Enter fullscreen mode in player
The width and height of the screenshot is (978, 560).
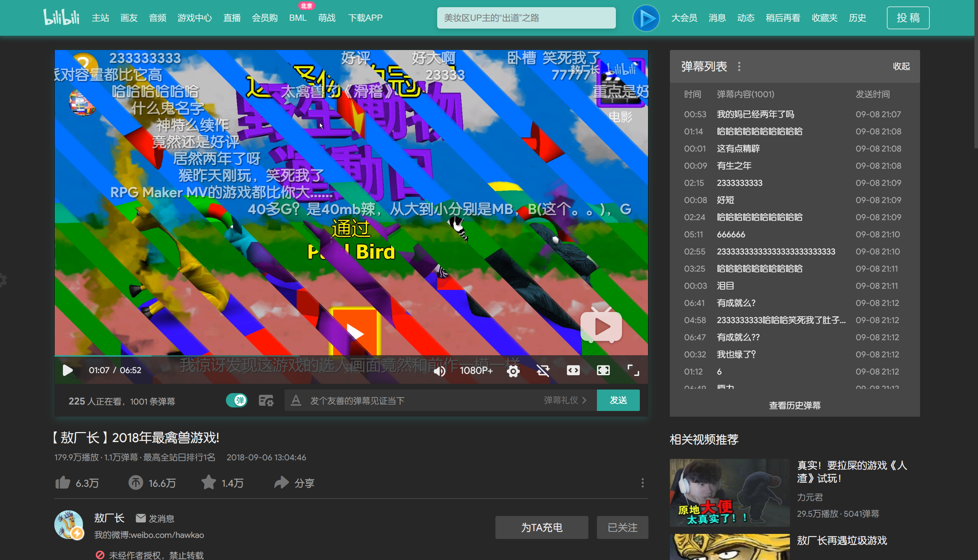(633, 370)
